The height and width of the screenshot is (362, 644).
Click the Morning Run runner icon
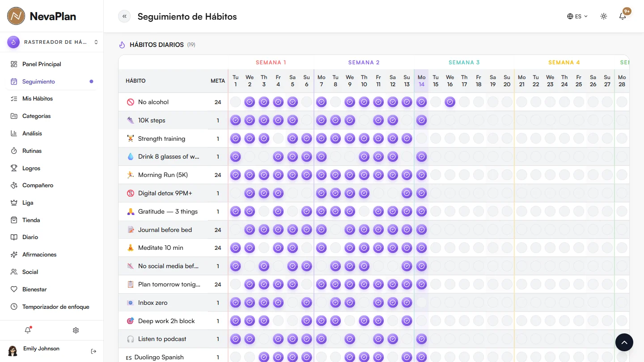(x=131, y=175)
